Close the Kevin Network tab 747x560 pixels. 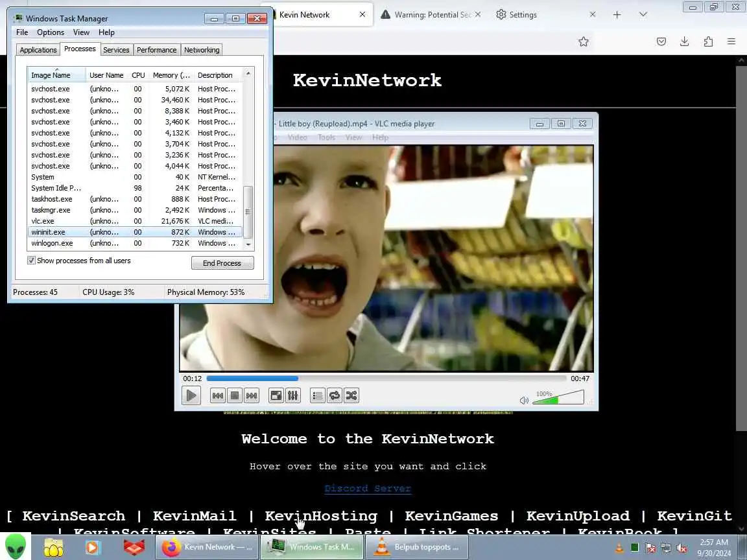362,15
